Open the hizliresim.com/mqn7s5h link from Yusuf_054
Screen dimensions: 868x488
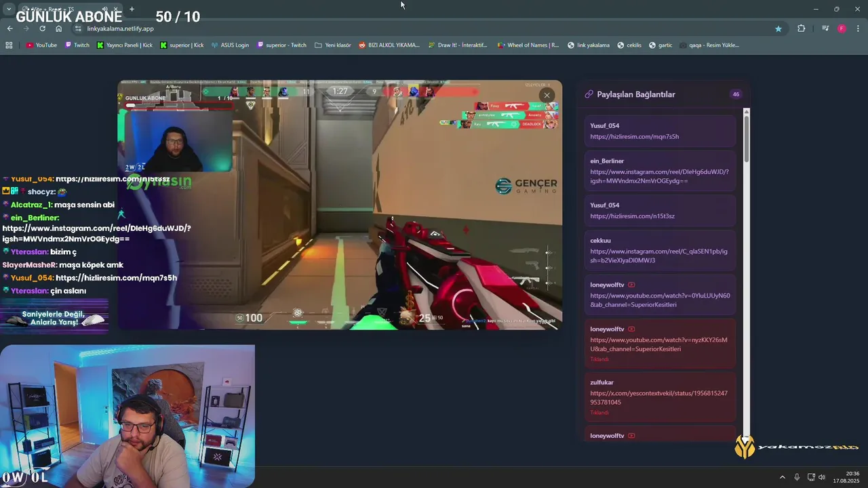634,137
